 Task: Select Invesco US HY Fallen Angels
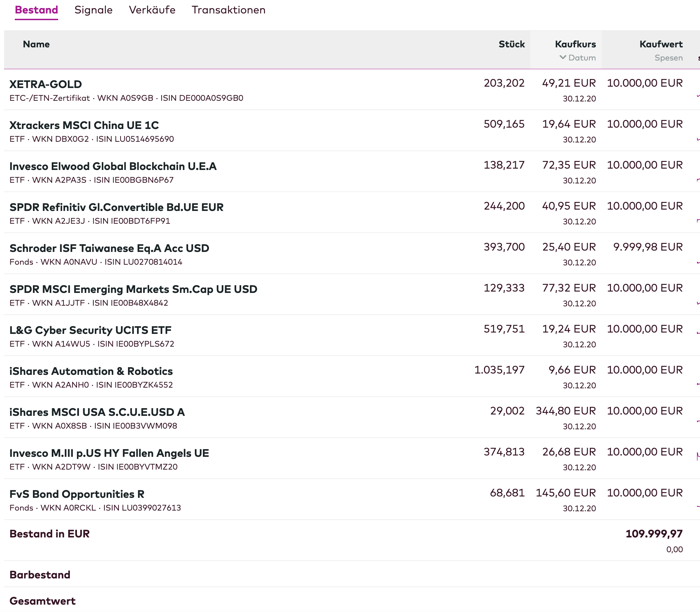[109, 453]
